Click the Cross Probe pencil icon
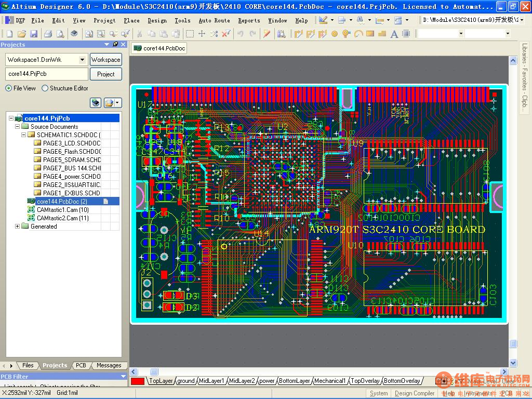The height and width of the screenshot is (399, 532). (267, 34)
